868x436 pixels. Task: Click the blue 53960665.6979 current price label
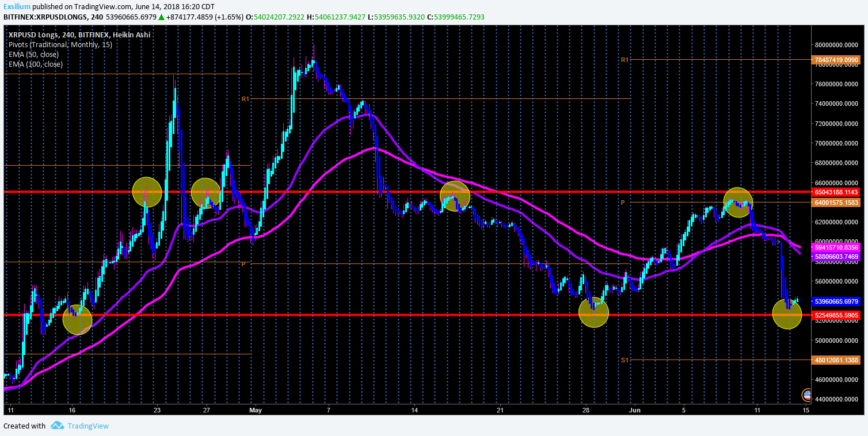coord(836,301)
